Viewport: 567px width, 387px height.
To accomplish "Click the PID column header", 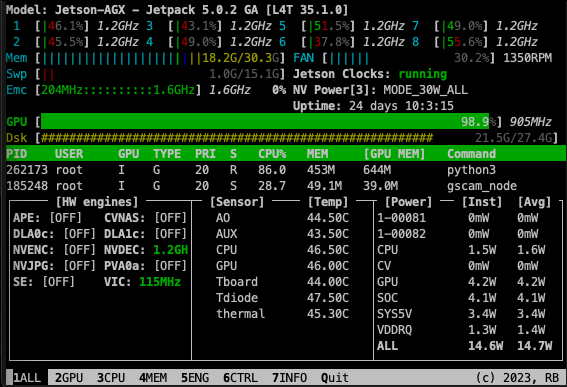I will [x=17, y=154].
